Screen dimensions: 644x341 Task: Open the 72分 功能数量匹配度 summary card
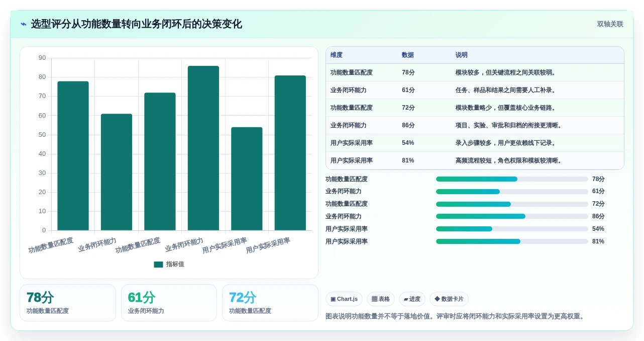270,303
